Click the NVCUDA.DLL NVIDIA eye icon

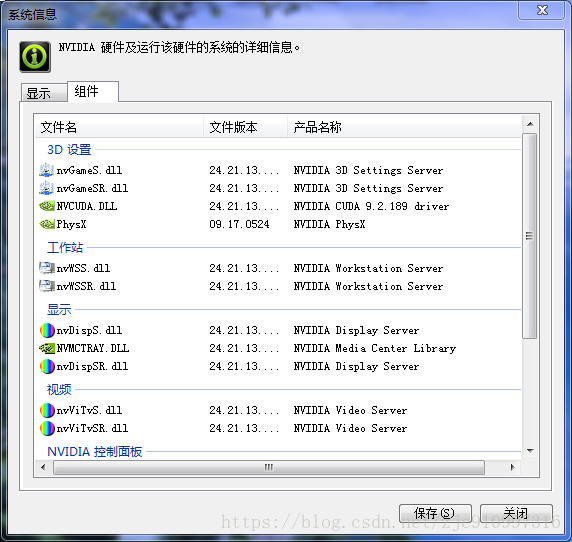point(47,206)
